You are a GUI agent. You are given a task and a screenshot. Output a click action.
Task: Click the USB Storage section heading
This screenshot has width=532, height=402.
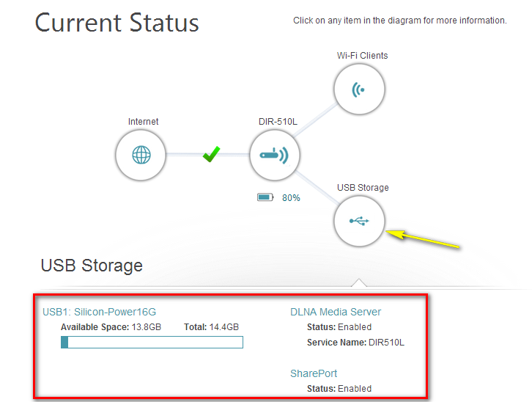pyautogui.click(x=92, y=265)
